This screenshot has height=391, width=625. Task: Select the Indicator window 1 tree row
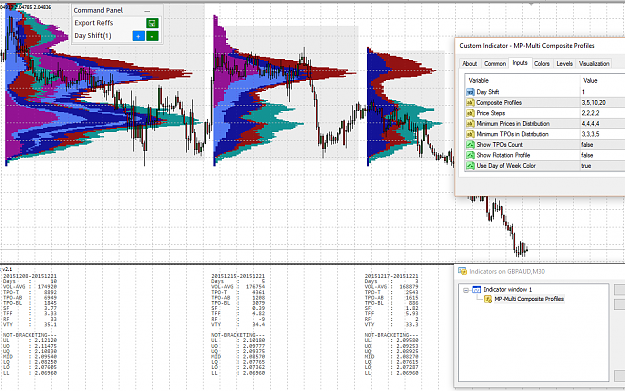(507, 290)
